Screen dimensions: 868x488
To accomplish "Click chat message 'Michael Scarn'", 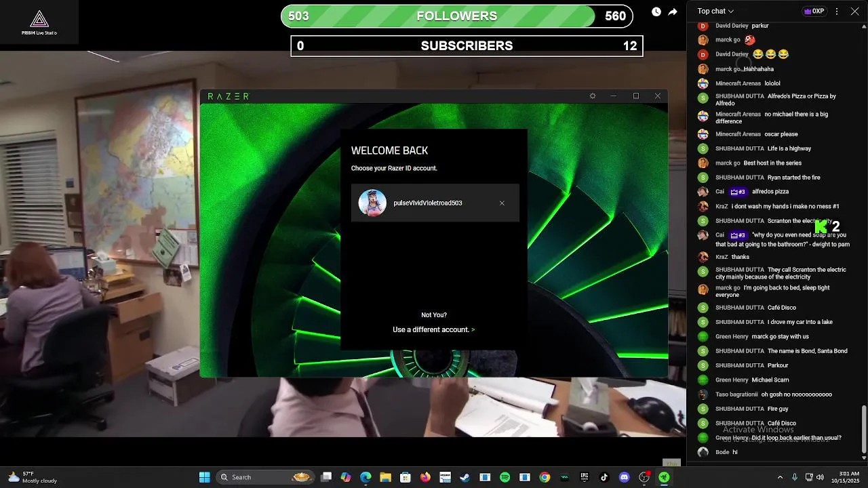I will (x=770, y=380).
